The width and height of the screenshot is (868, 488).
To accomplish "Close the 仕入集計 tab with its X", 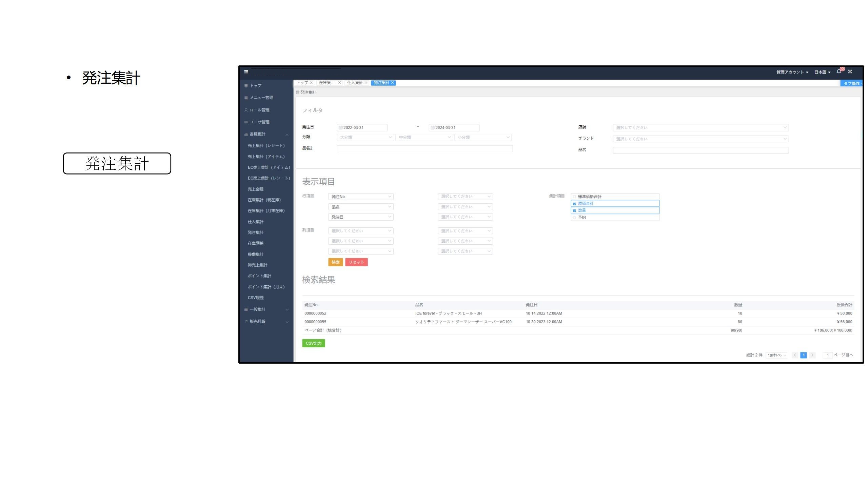I will point(366,83).
